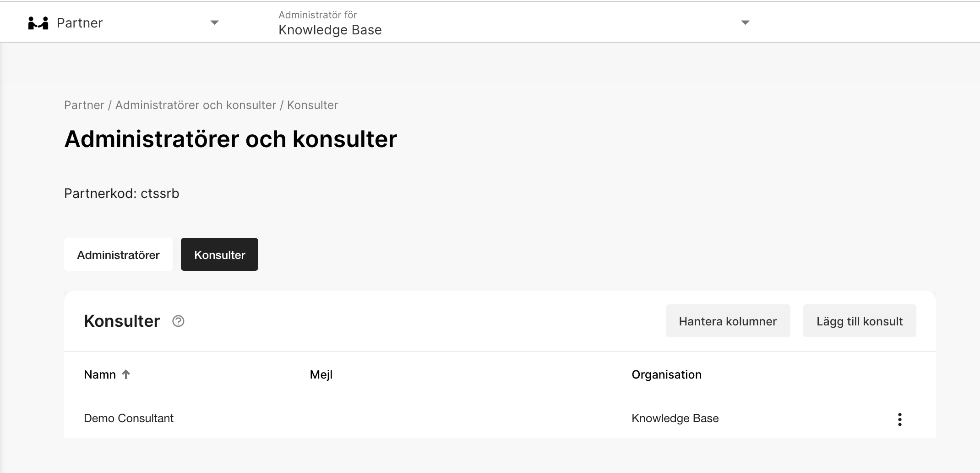
Task: Click the Partner label in top bar
Action: [x=80, y=23]
